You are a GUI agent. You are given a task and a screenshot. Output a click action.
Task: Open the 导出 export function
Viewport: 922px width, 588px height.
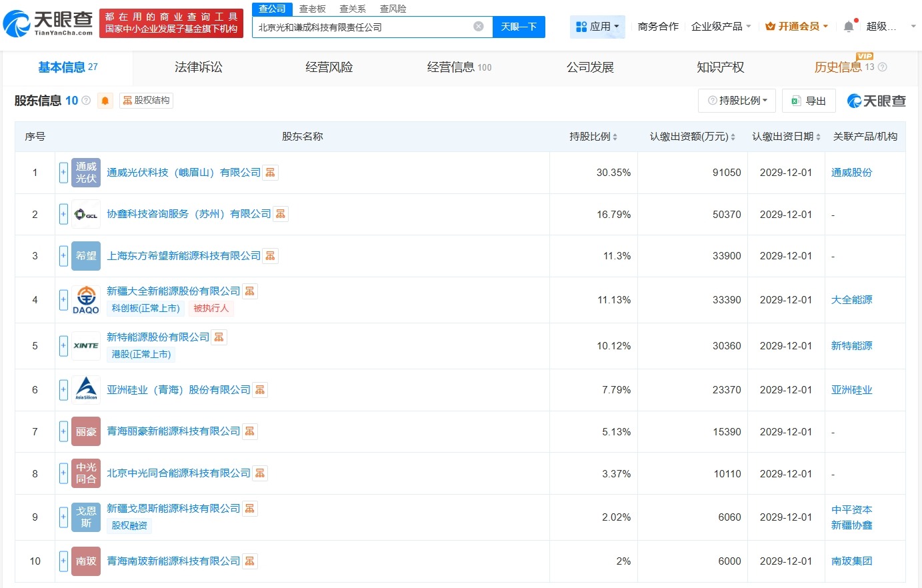(809, 101)
